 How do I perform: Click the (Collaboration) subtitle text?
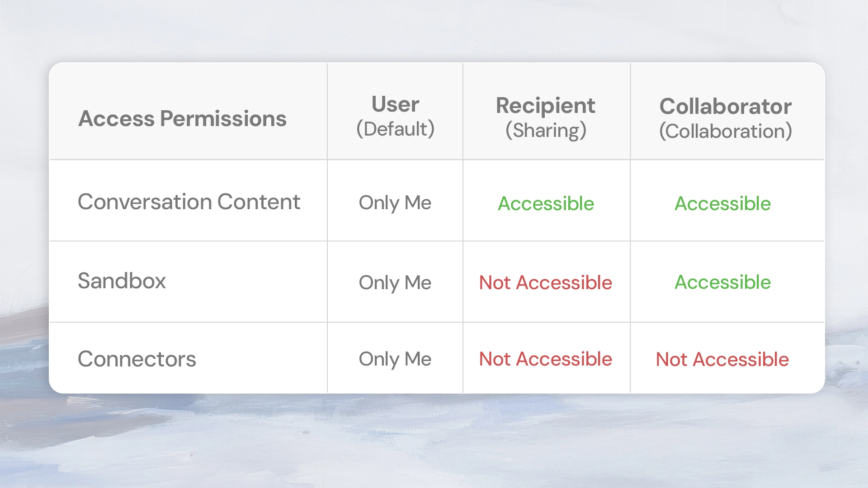point(725,131)
